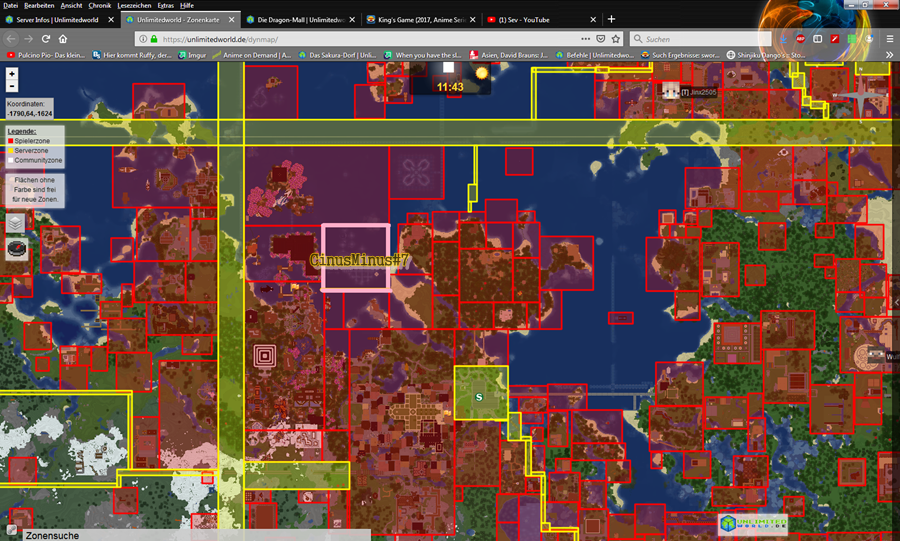Go forward to next page
Screen dimensions: 900x541
point(29,39)
